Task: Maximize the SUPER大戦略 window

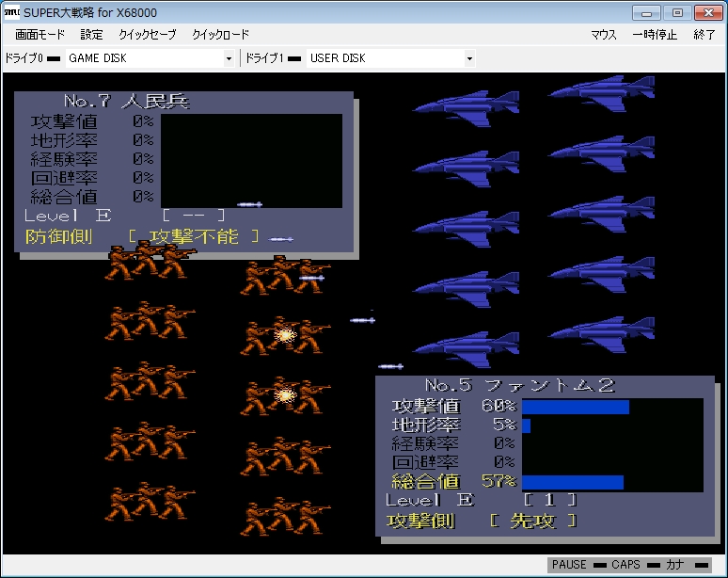Action: click(677, 13)
